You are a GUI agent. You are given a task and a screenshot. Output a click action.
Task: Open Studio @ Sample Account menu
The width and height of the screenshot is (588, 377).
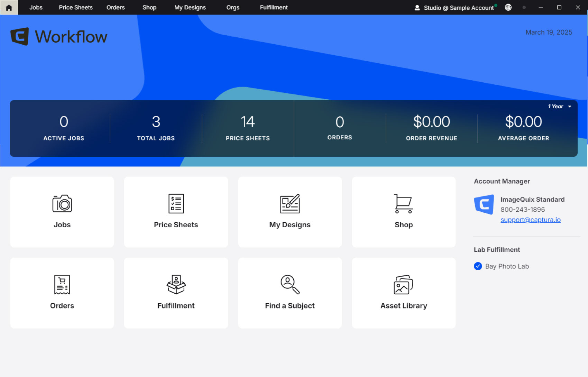coord(455,8)
